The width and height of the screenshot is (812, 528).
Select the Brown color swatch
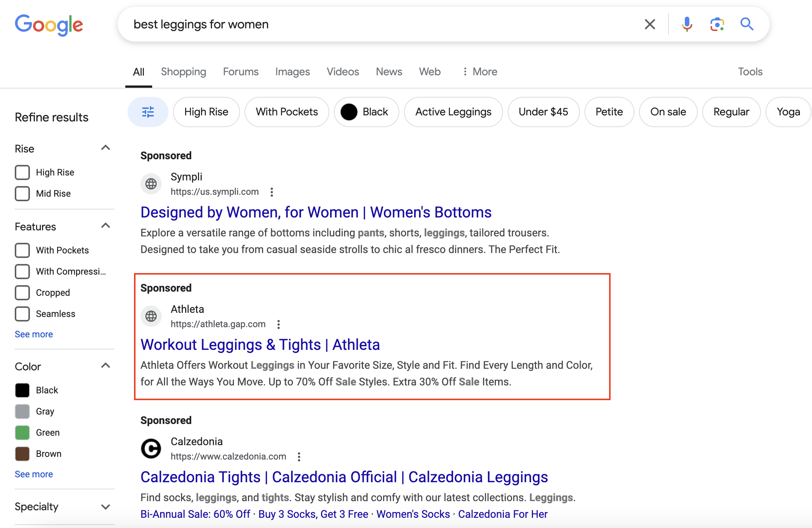pyautogui.click(x=22, y=453)
